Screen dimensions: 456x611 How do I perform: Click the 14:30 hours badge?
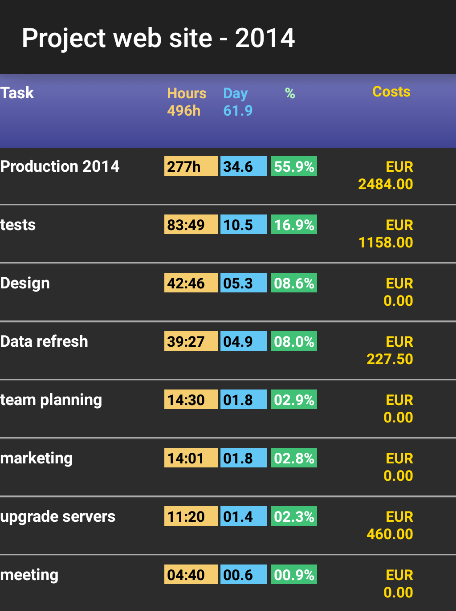tap(191, 399)
